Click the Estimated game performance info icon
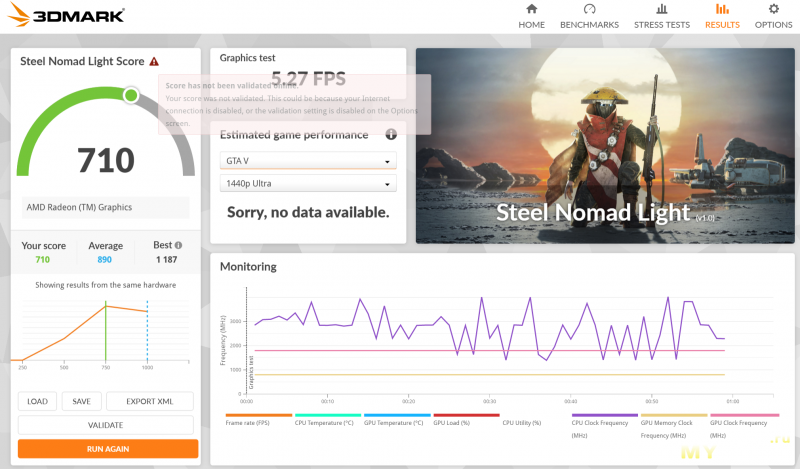 pos(391,135)
